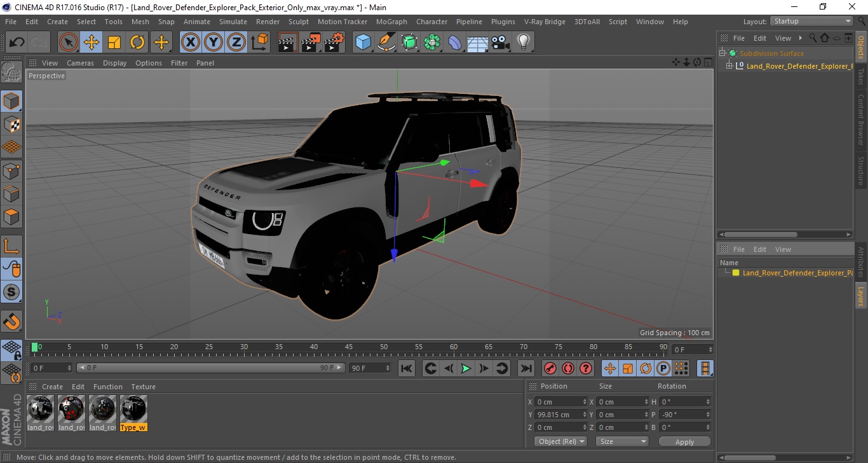Open the Size mode dropdown
The image size is (868, 463).
point(622,441)
